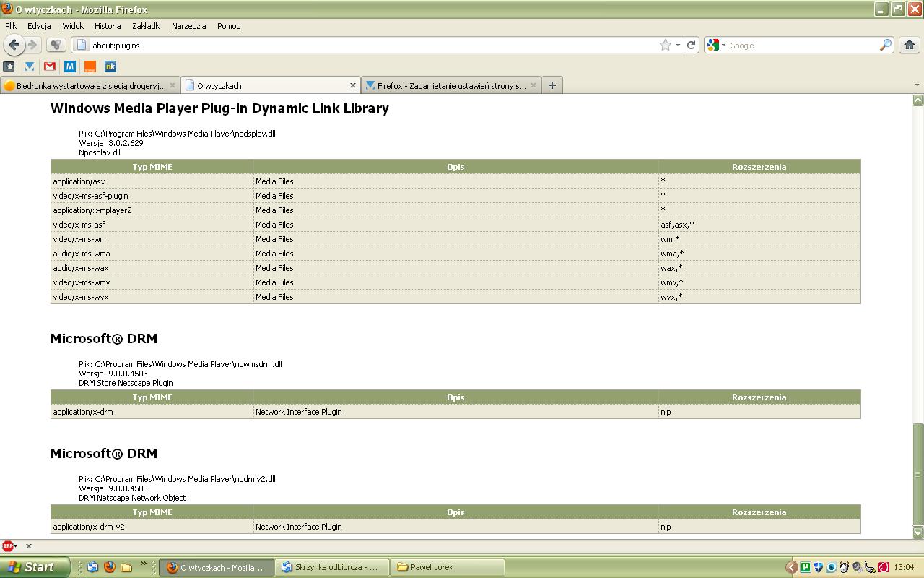
Task: Open new tab with the plus button
Action: 552,85
